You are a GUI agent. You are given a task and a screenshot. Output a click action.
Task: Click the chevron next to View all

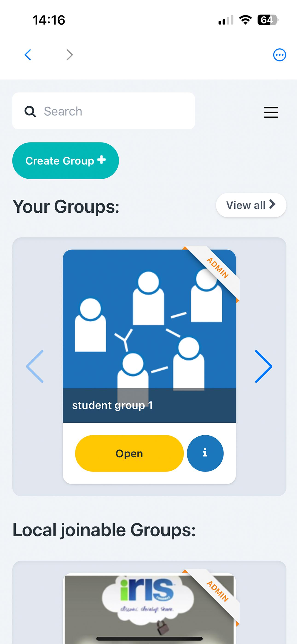273,204
